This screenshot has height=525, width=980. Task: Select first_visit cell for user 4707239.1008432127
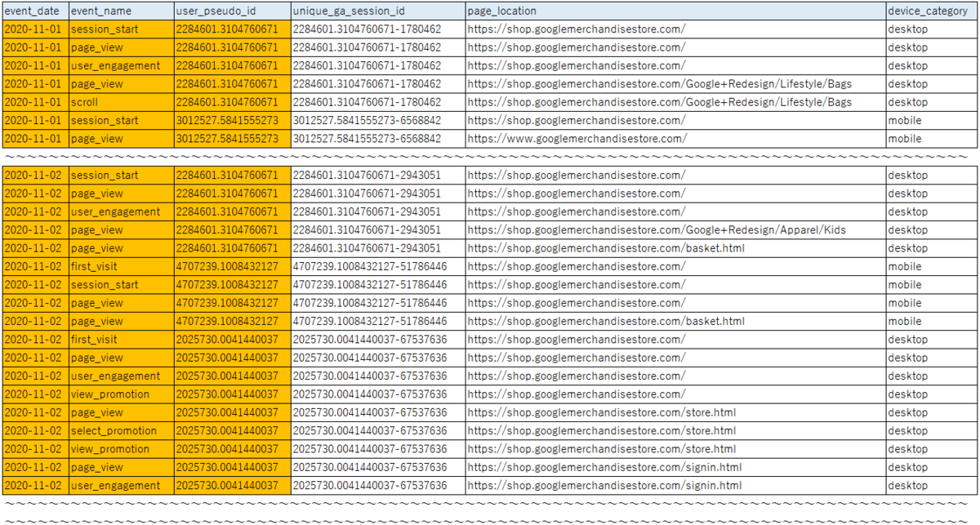pos(121,267)
